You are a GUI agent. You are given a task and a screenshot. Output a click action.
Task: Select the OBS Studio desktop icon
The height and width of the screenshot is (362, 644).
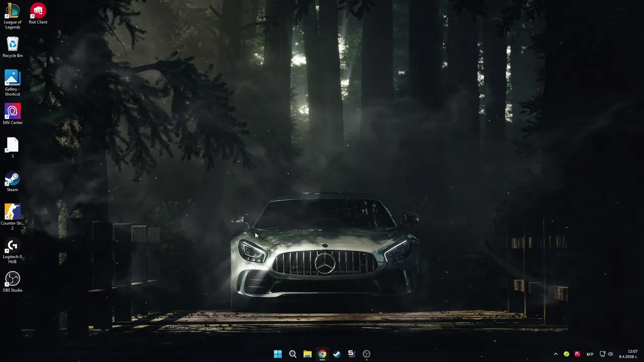pyautogui.click(x=13, y=282)
